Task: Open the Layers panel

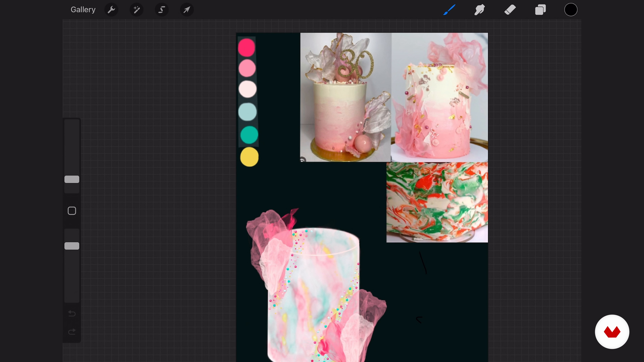Action: 540,10
